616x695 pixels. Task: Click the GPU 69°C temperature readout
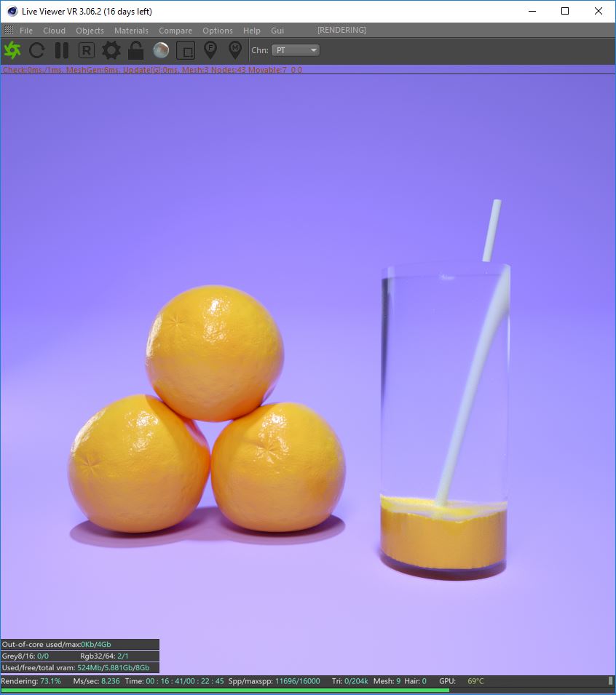(461, 681)
